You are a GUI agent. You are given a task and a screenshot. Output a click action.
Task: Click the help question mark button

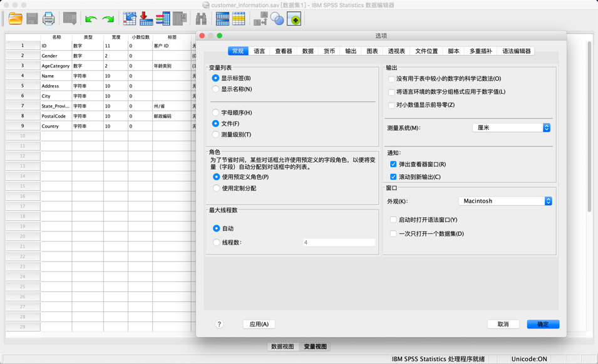[219, 324]
